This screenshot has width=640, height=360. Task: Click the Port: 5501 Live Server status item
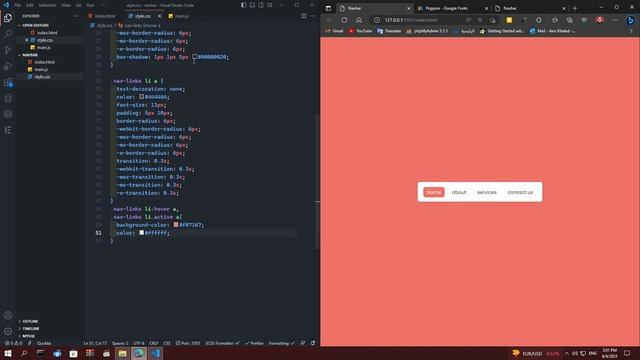tap(188, 343)
